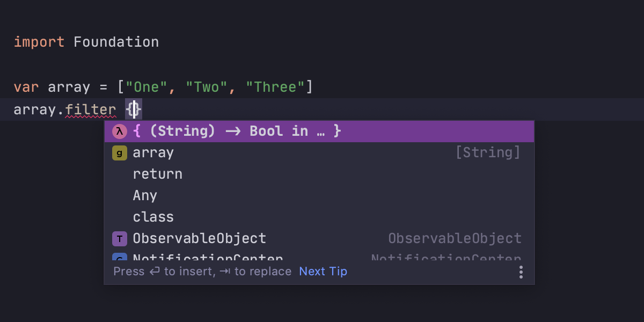Image resolution: width=644 pixels, height=322 pixels.
Task: Click the "Three" string literal
Action: coord(276,87)
